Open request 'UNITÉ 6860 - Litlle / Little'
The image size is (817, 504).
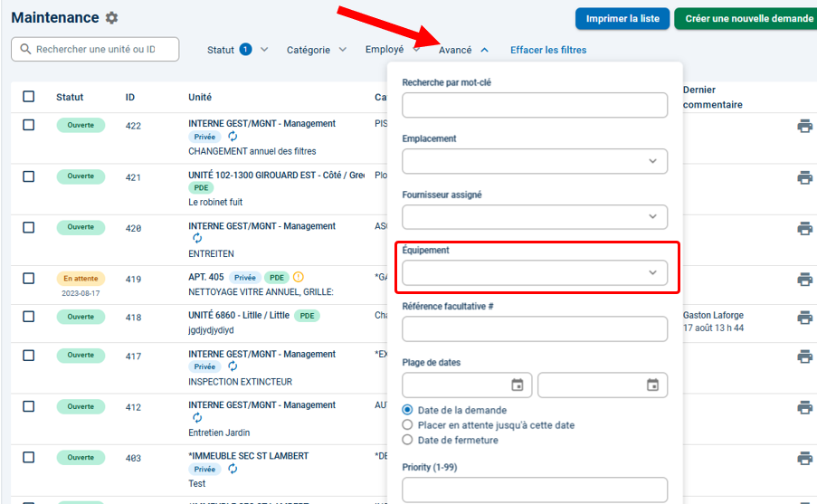(x=239, y=315)
